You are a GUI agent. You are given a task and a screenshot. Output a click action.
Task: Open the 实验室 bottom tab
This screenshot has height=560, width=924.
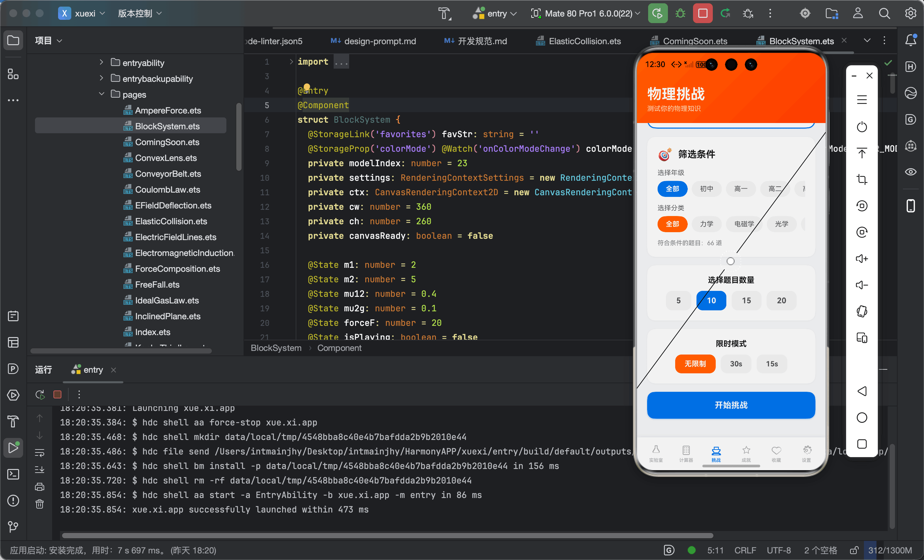655,453
